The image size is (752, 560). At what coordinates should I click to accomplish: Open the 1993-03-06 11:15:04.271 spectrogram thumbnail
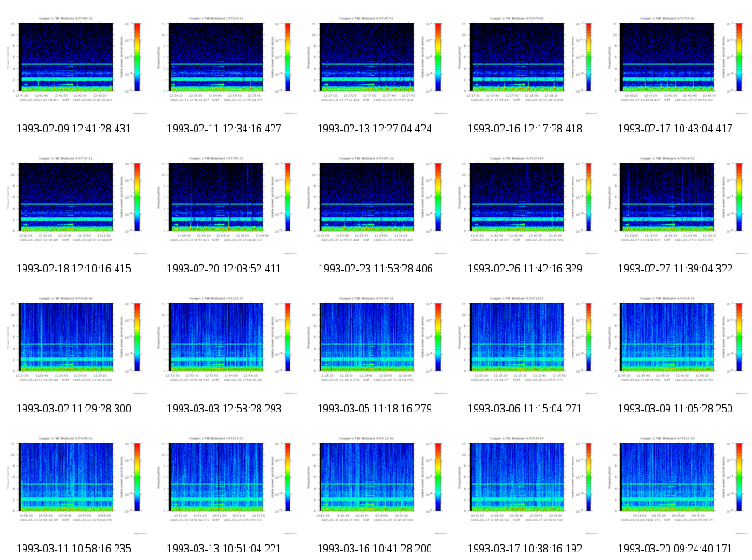pyautogui.click(x=525, y=345)
